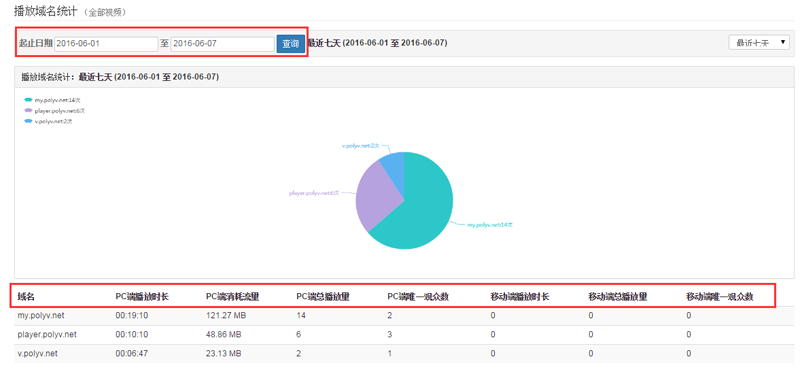Open the 最近七天 range dropdown

pyautogui.click(x=759, y=43)
